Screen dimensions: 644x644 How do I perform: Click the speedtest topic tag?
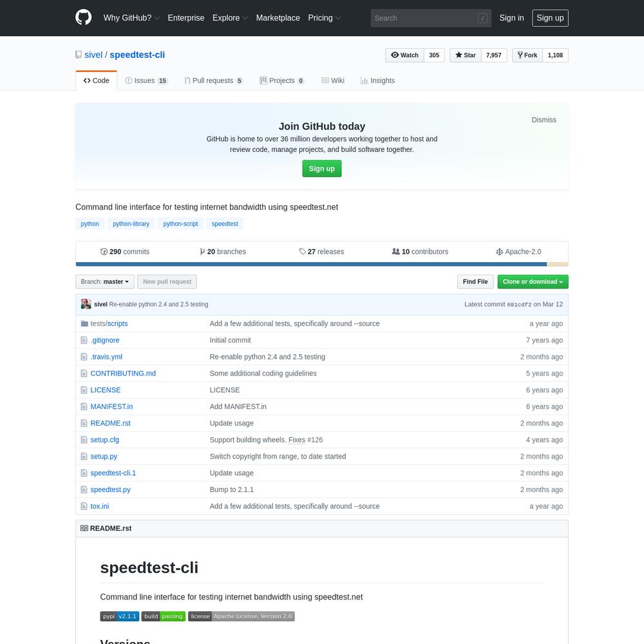tap(225, 224)
